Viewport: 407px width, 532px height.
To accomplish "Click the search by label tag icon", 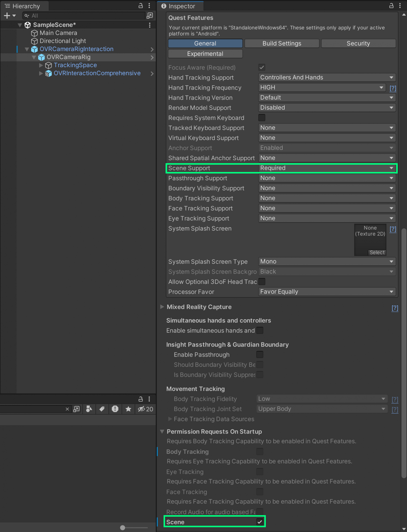I will pos(102,409).
